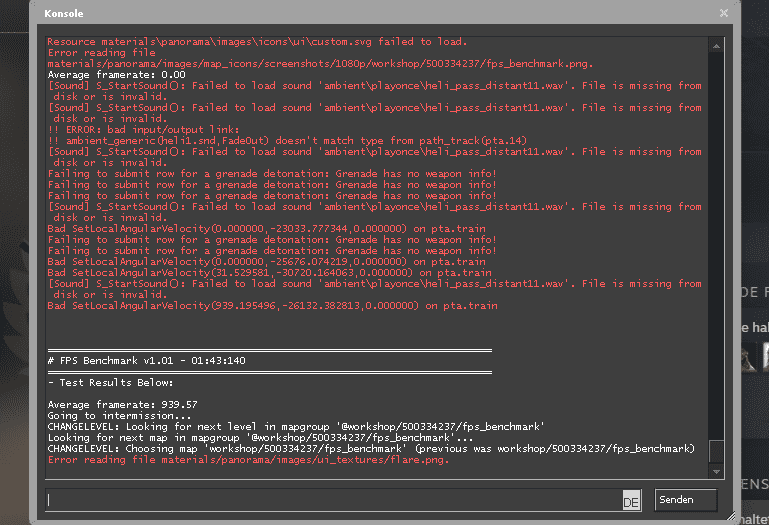Click the scrollbar up arrow
This screenshot has width=769, height=525.
(714, 44)
